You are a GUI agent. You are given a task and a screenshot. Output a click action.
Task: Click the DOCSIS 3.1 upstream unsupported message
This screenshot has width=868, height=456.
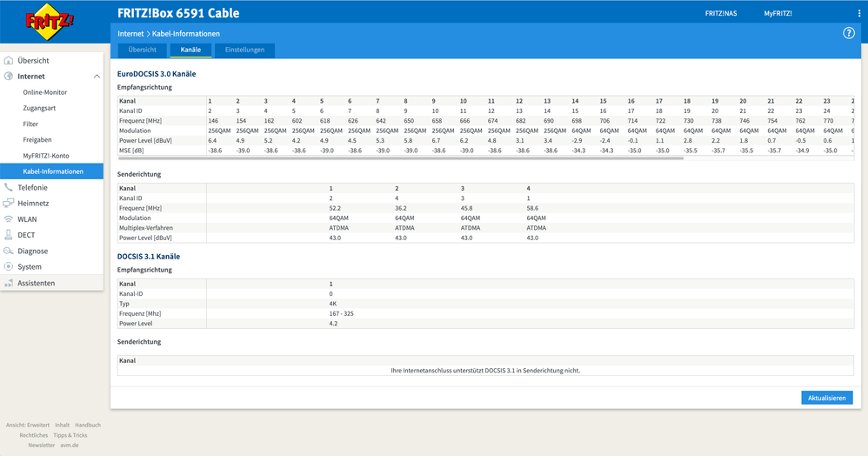pos(485,371)
